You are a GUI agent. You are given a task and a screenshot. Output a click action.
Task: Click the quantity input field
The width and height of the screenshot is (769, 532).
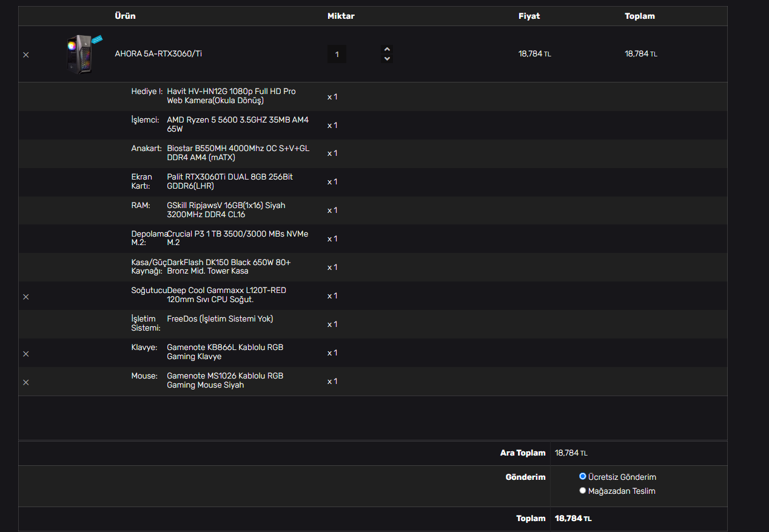tap(337, 55)
